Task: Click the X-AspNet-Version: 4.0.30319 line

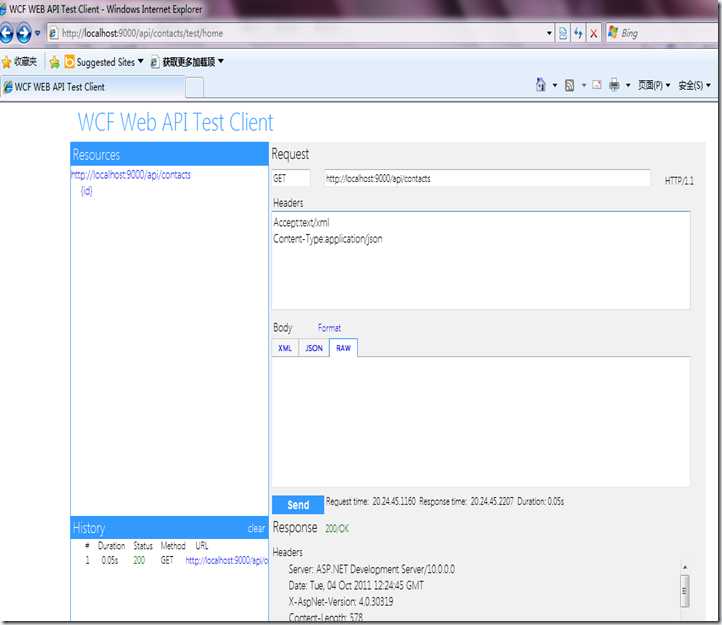Action: (x=341, y=602)
